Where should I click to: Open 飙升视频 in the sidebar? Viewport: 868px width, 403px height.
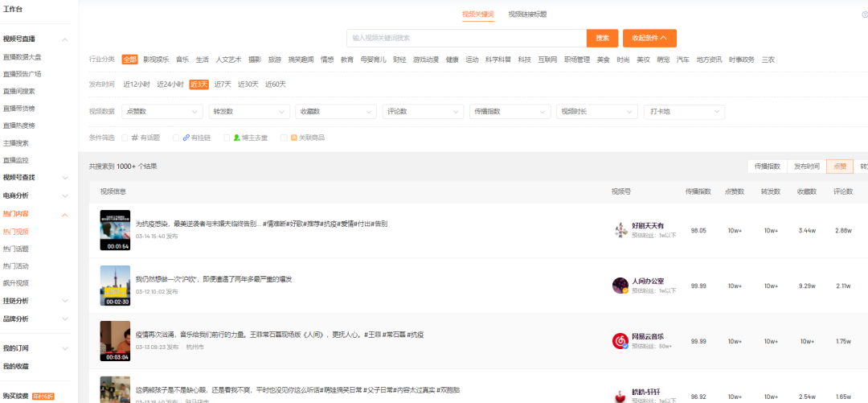(15, 282)
